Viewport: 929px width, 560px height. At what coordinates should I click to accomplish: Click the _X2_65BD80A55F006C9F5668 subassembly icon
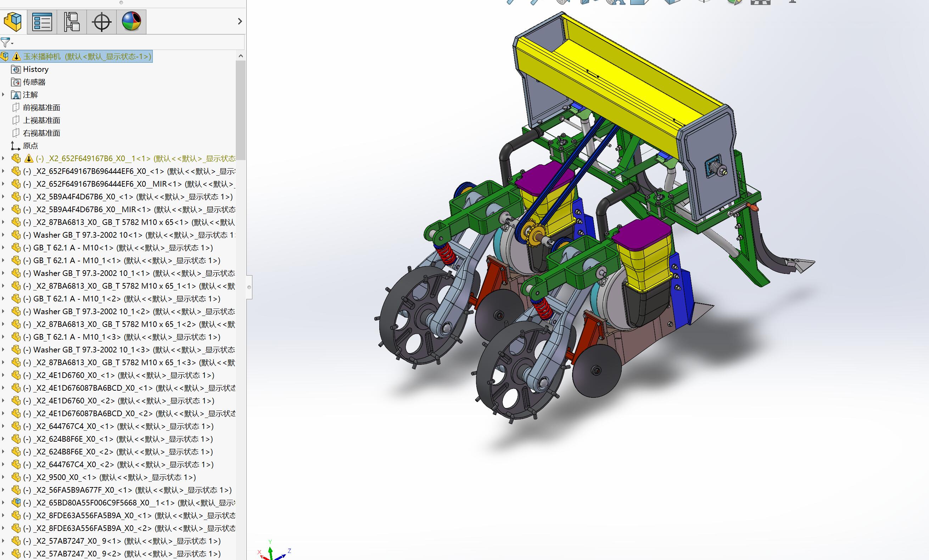[16, 503]
